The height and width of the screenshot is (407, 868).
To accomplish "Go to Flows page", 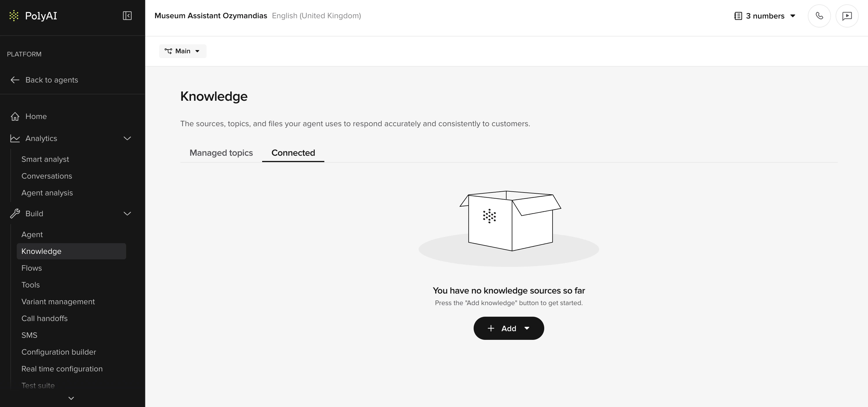I will [32, 268].
